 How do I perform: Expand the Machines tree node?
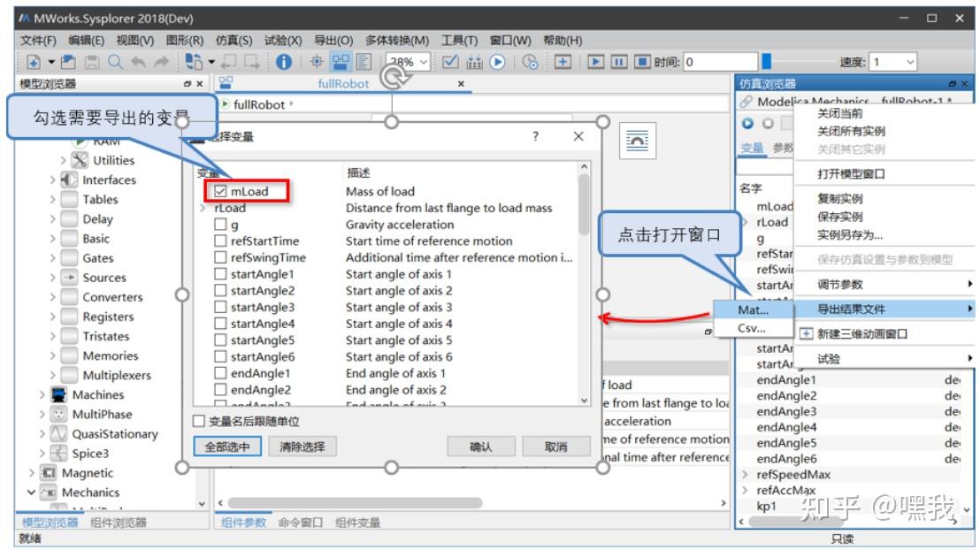pos(42,395)
